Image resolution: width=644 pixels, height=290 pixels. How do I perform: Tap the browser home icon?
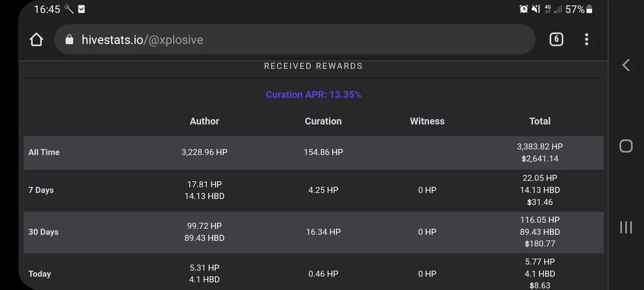point(36,40)
